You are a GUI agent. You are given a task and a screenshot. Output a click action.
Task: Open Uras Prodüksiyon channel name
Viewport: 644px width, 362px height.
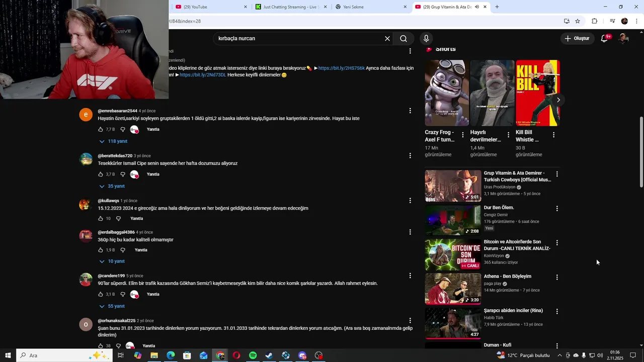point(501,187)
